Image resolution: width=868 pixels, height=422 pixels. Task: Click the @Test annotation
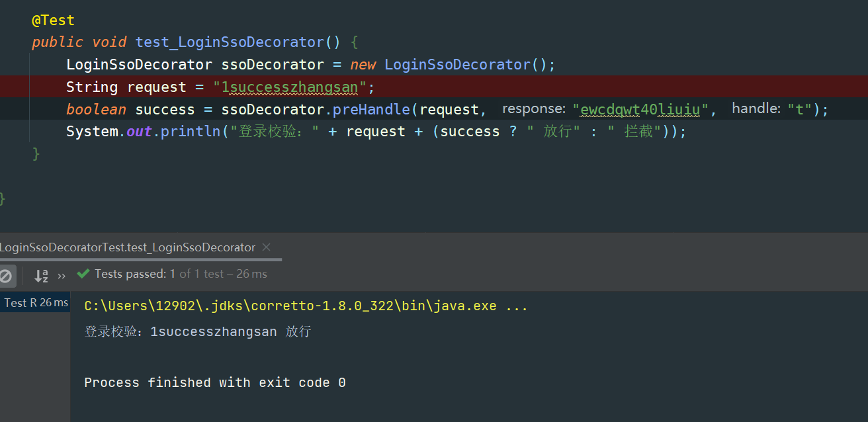coord(53,21)
